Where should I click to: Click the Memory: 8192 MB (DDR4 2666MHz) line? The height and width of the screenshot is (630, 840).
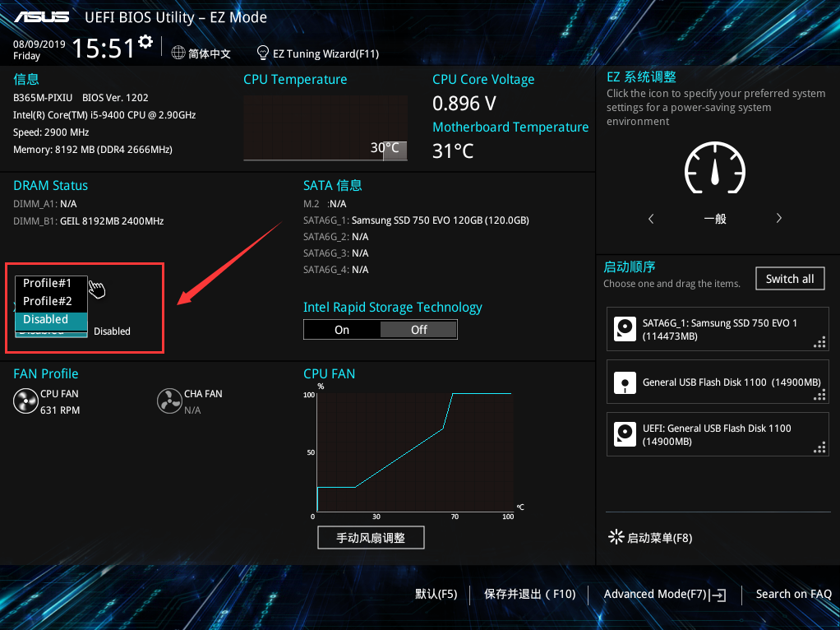93,150
